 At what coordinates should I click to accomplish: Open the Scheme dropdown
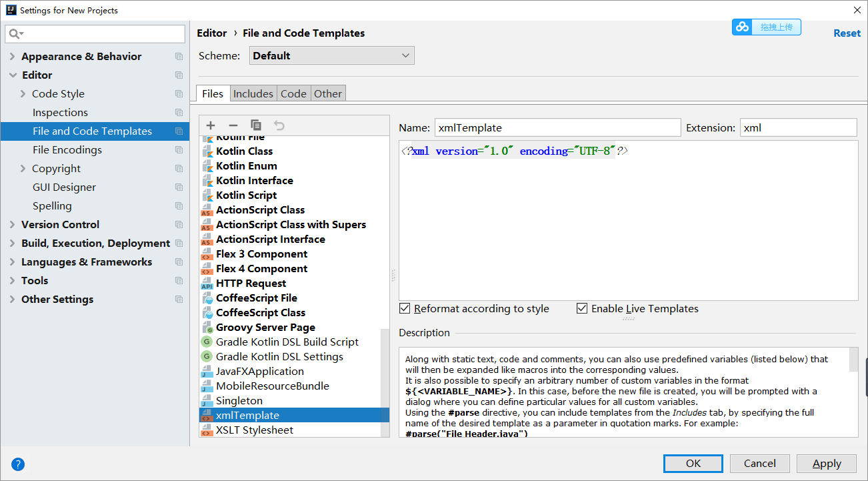(x=332, y=56)
